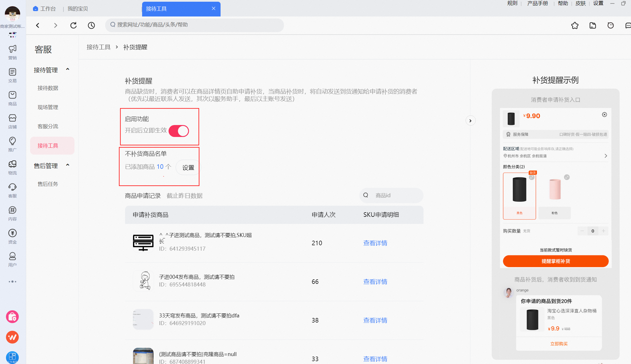Close the 9.90 product popup with X icon

tap(605, 115)
